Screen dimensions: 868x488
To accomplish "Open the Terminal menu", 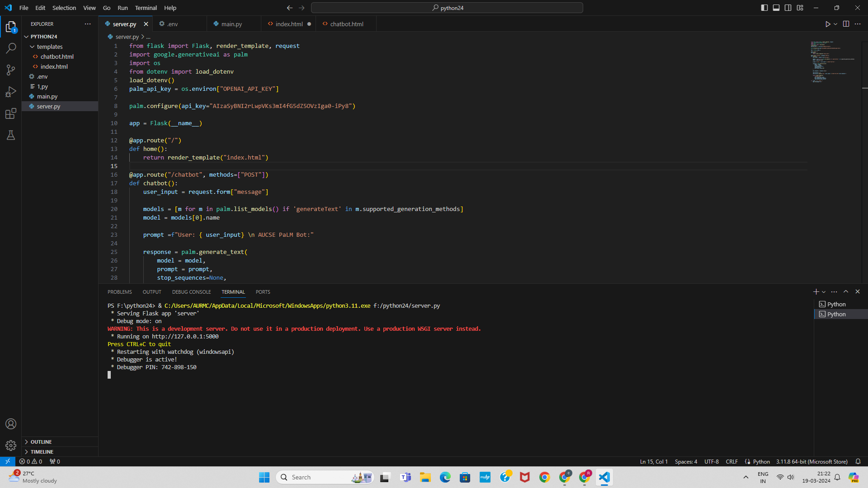I will pyautogui.click(x=146, y=8).
